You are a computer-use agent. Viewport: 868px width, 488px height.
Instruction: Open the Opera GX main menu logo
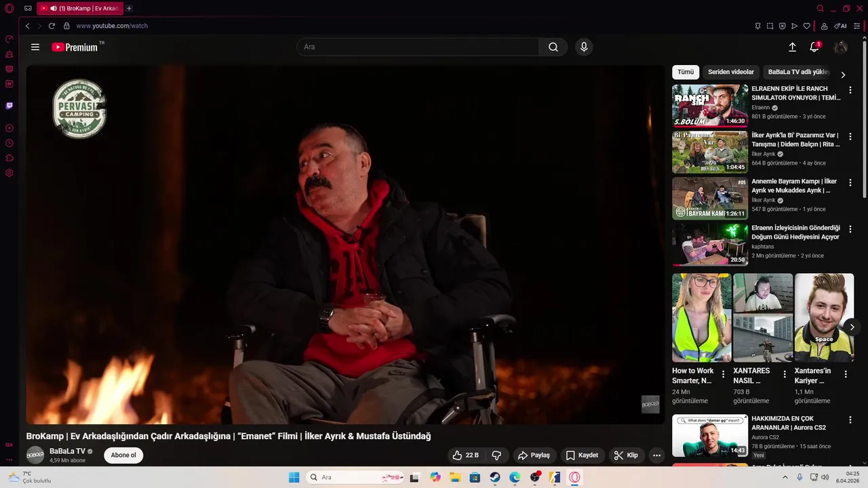[x=9, y=9]
